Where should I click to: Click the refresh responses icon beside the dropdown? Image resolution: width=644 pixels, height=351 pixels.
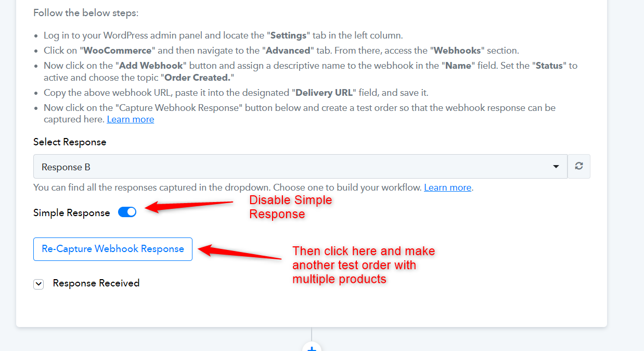[579, 167]
